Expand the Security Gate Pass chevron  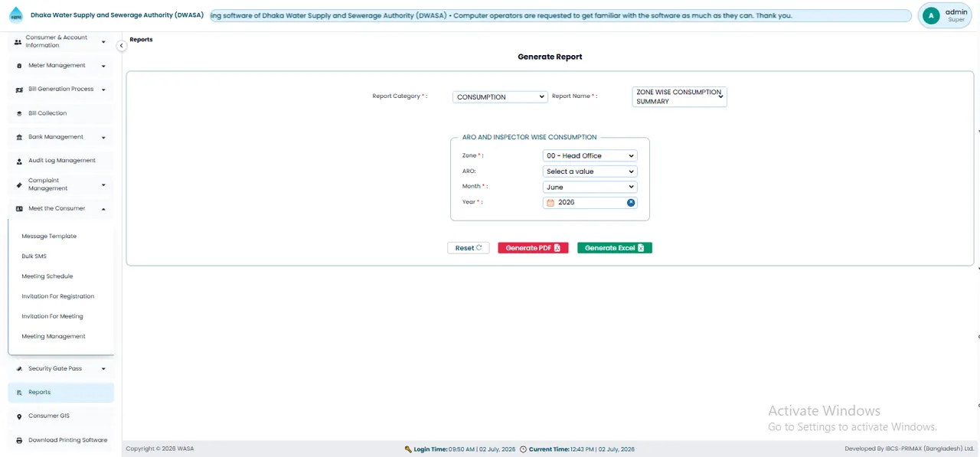pyautogui.click(x=103, y=369)
